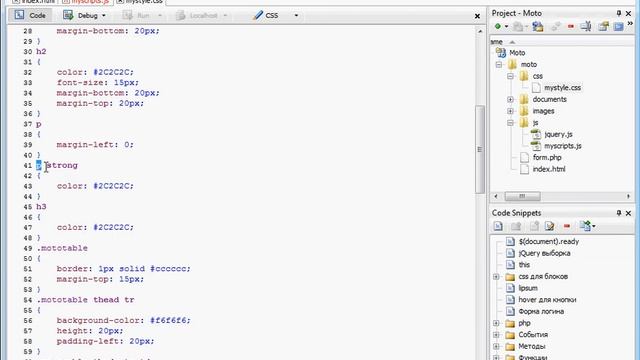This screenshot has height=360, width=640.
Task: Open the CSS dropdown arrow in toolbar
Action: click(296, 16)
